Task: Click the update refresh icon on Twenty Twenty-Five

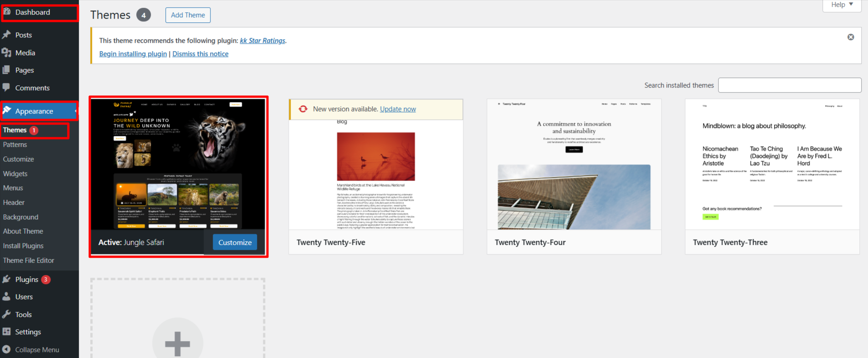Action: click(x=303, y=109)
